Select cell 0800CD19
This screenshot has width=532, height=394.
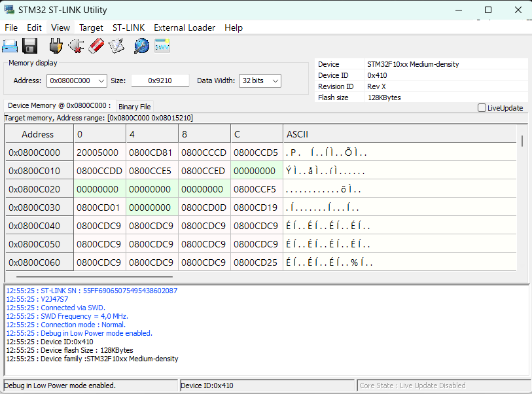click(257, 207)
